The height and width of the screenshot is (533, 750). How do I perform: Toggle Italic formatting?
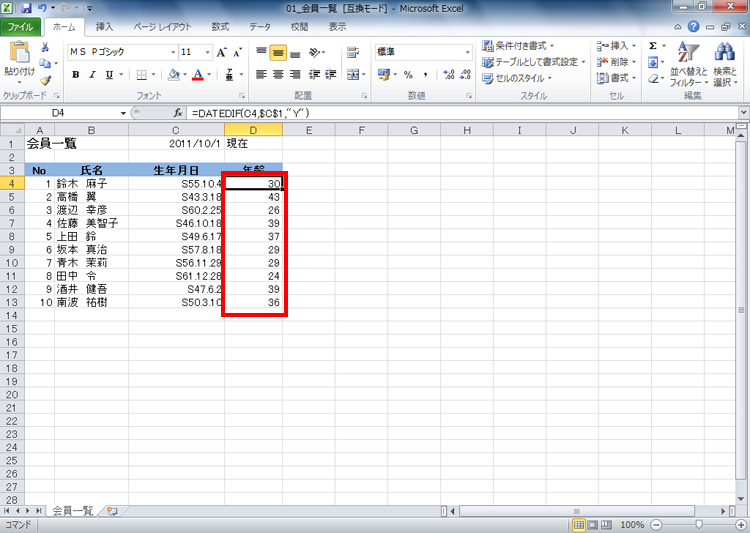tap(92, 75)
